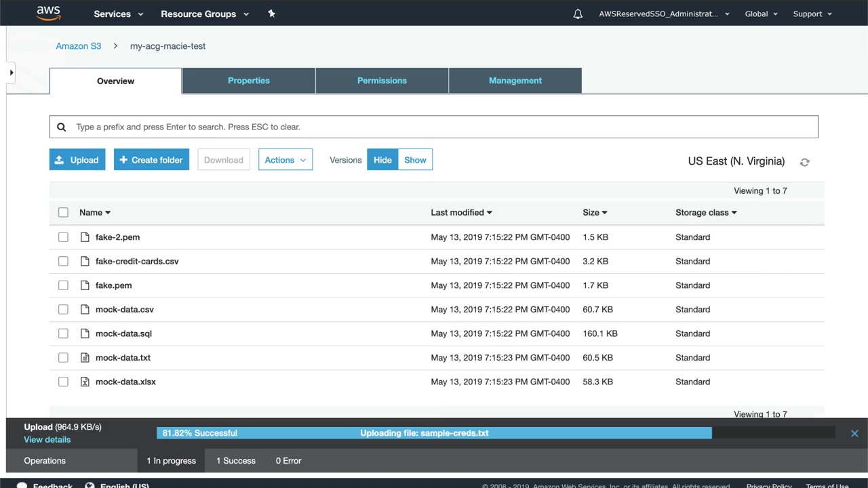Expand the left side navigation panel

[x=11, y=73]
